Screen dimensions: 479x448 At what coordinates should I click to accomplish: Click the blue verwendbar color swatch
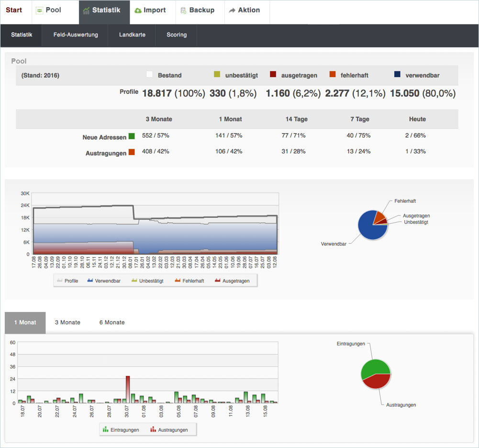click(397, 75)
